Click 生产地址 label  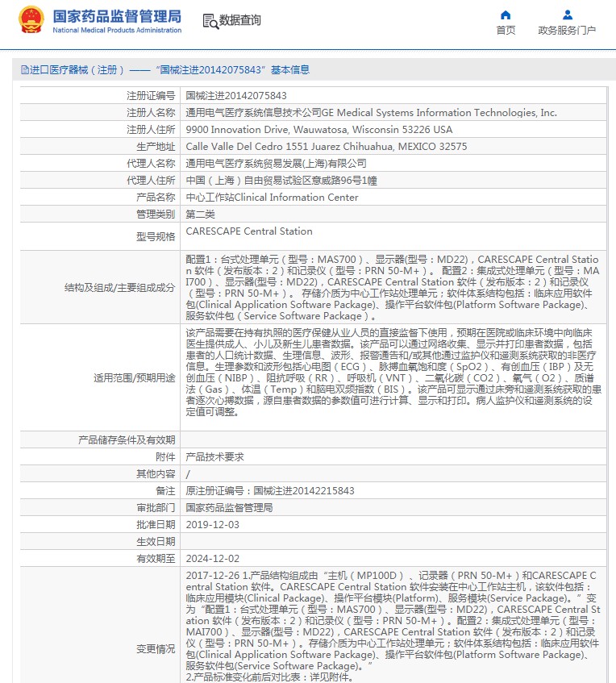(x=156, y=147)
